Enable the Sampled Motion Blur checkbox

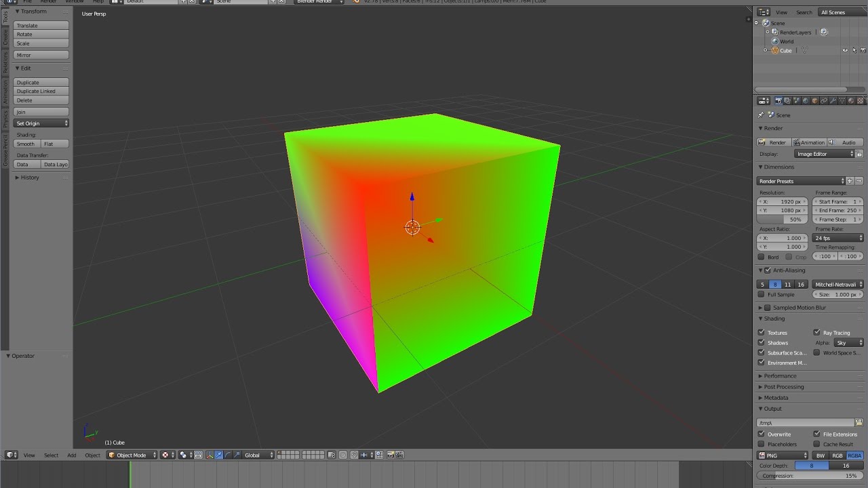pyautogui.click(x=768, y=308)
